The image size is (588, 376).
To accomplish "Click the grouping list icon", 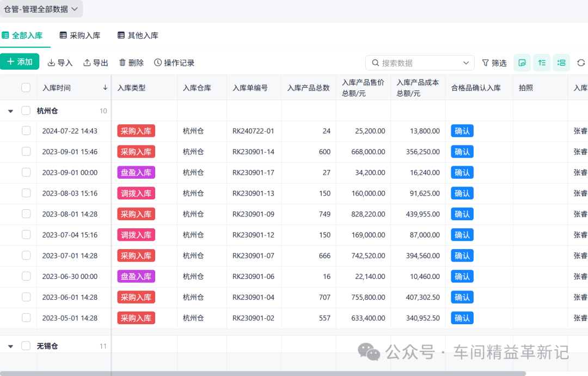I will (x=561, y=63).
